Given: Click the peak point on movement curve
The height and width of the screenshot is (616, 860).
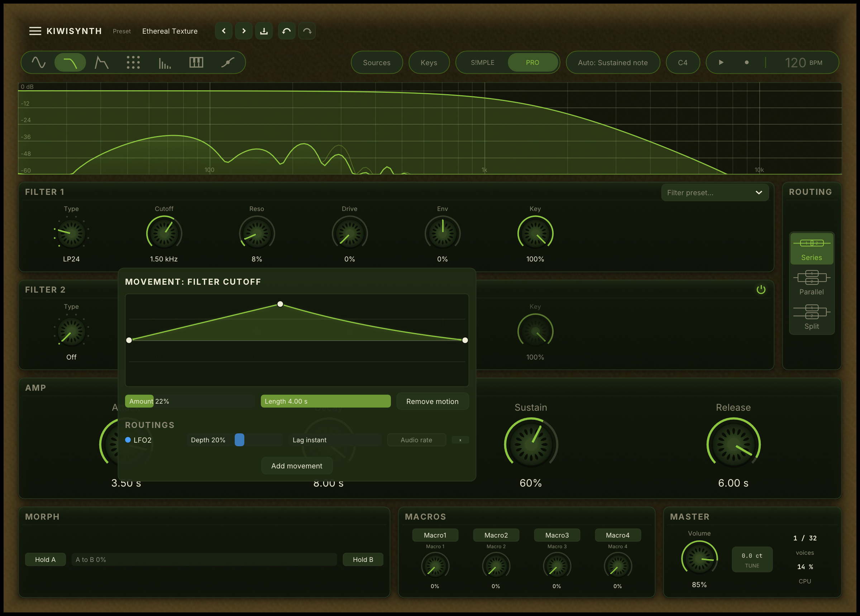Looking at the screenshot, I should pyautogui.click(x=280, y=304).
